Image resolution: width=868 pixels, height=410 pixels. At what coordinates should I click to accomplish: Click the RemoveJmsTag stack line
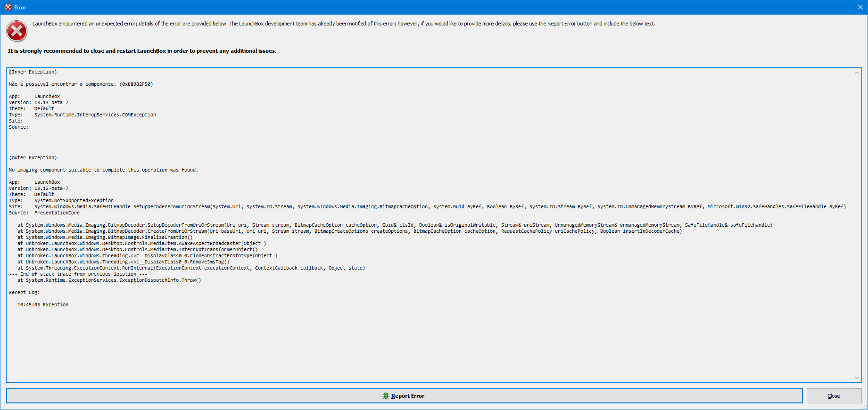124,262
